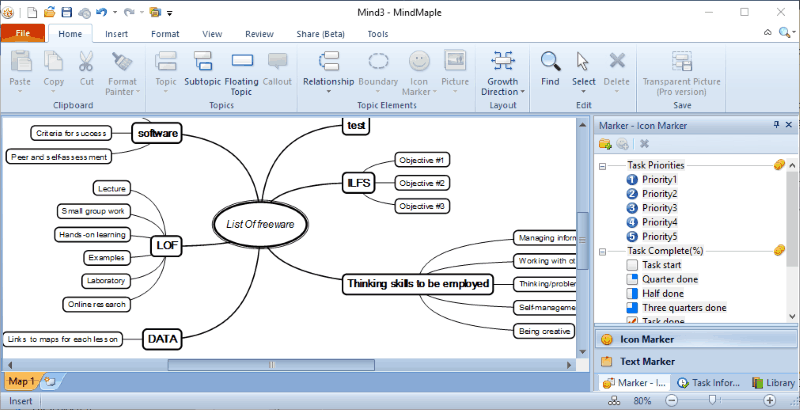Select the Map 1 sheet tab

pos(22,381)
